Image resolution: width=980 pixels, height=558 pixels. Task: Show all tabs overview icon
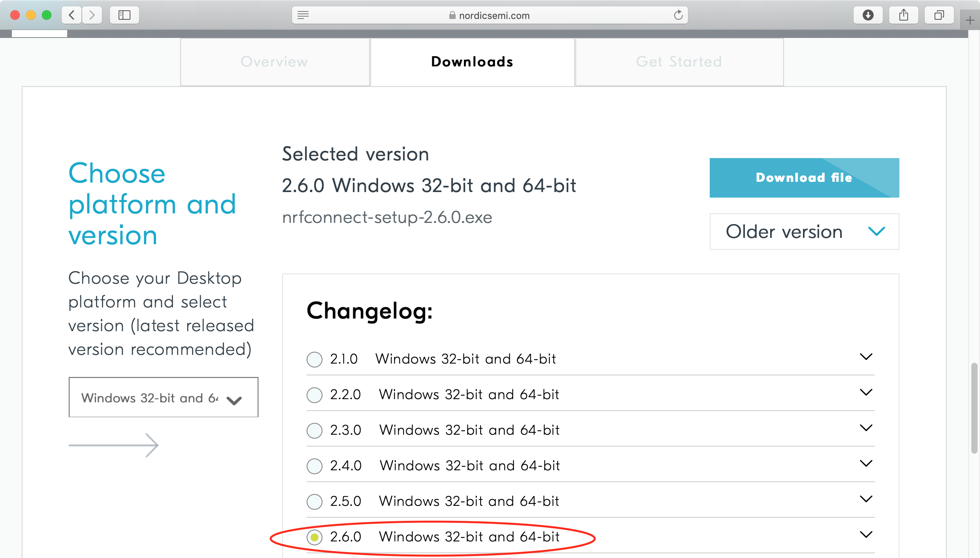click(x=939, y=15)
